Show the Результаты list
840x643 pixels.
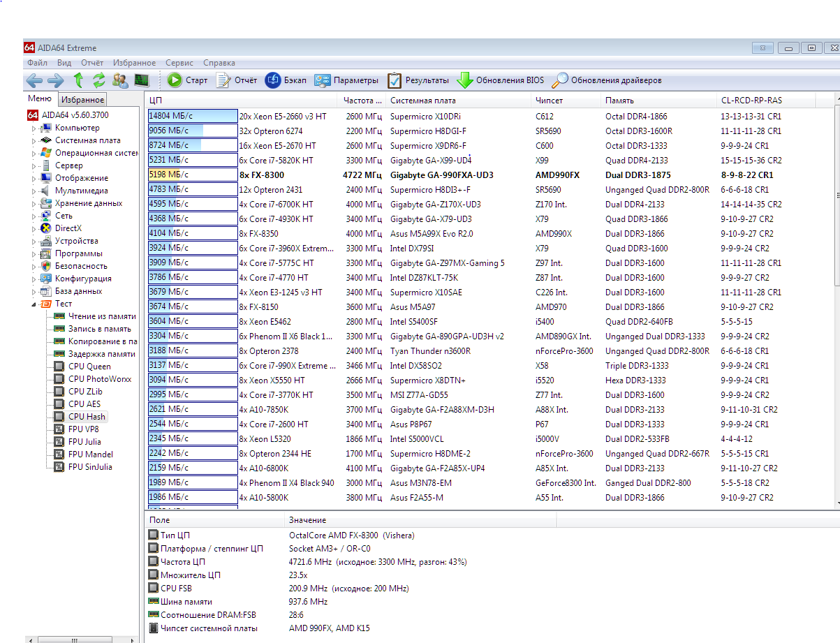tap(418, 80)
